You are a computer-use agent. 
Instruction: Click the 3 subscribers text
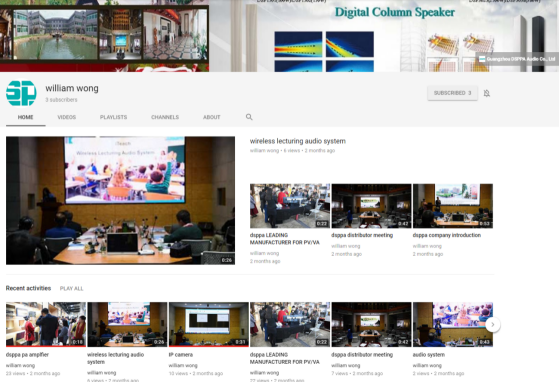61,100
